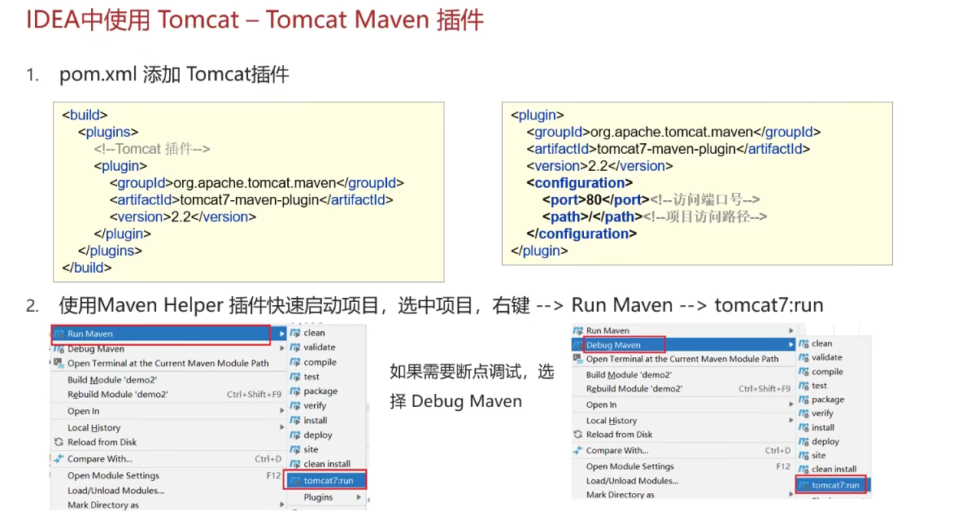Click Debug Maven icon in menu with Debug Maven highlighted
Screen dimensions: 980x520
pos(578,345)
